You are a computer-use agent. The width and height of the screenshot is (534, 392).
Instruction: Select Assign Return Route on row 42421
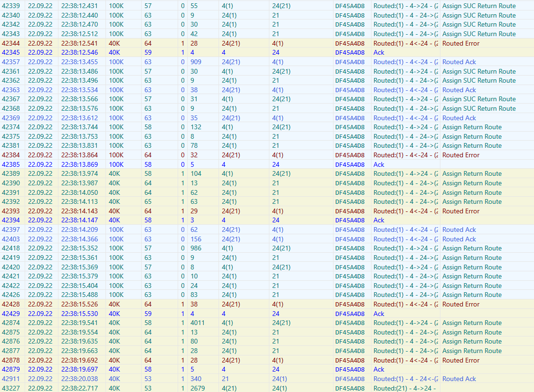472,276
